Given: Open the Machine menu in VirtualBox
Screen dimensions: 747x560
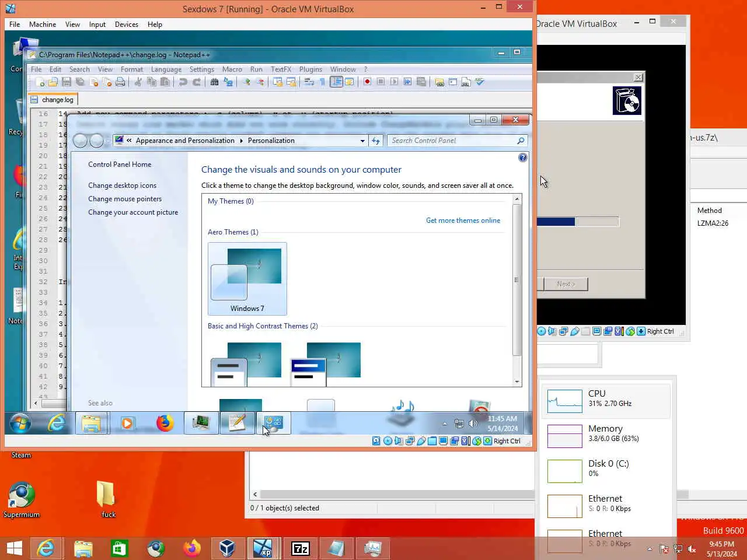Looking at the screenshot, I should [43, 24].
